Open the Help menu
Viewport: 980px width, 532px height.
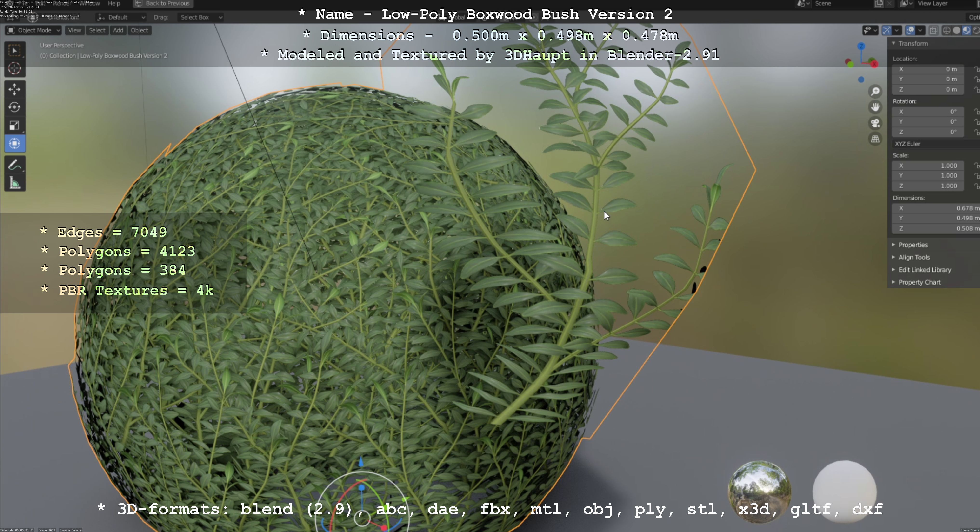point(114,3)
